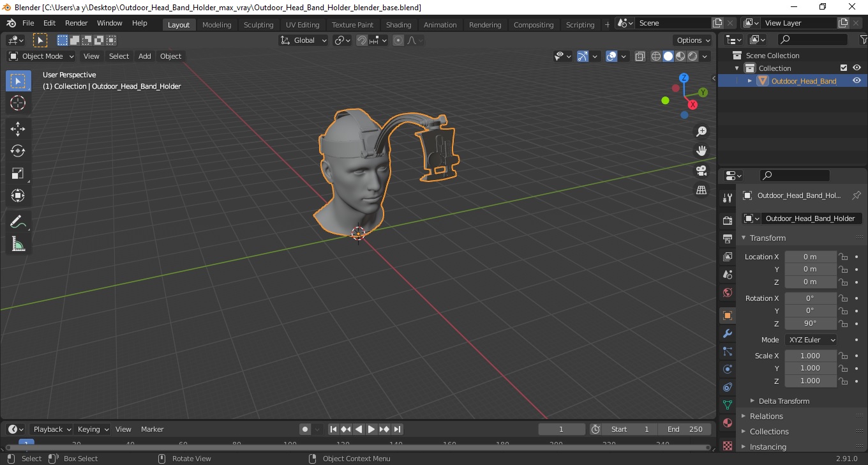Toggle viewport overlays button

click(x=611, y=56)
